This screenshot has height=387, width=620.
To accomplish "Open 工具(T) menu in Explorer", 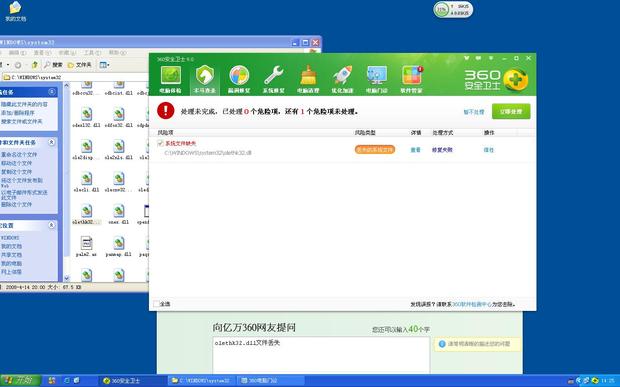I will (92, 53).
